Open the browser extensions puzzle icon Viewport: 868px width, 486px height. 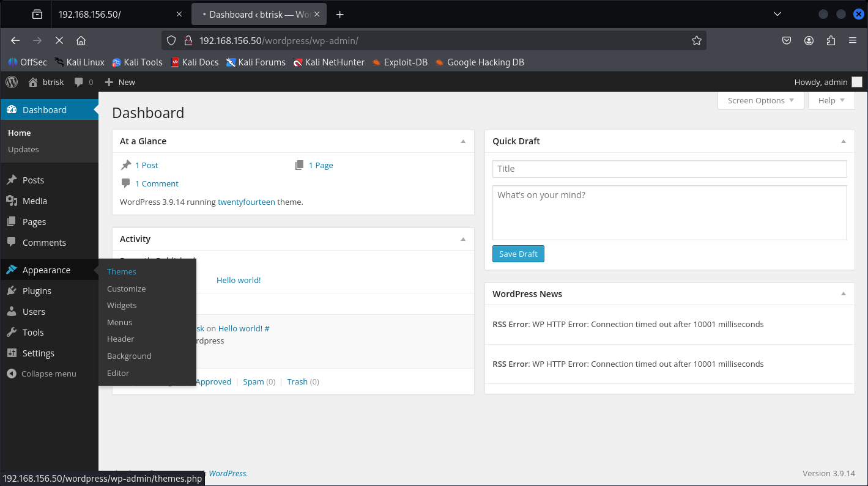[x=831, y=41]
